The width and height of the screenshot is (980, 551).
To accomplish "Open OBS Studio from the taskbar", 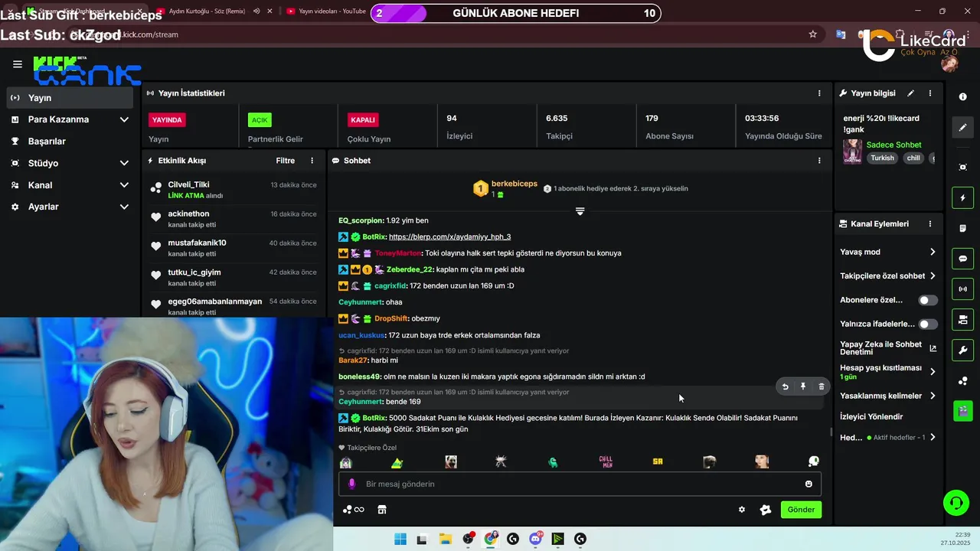I will tap(468, 540).
